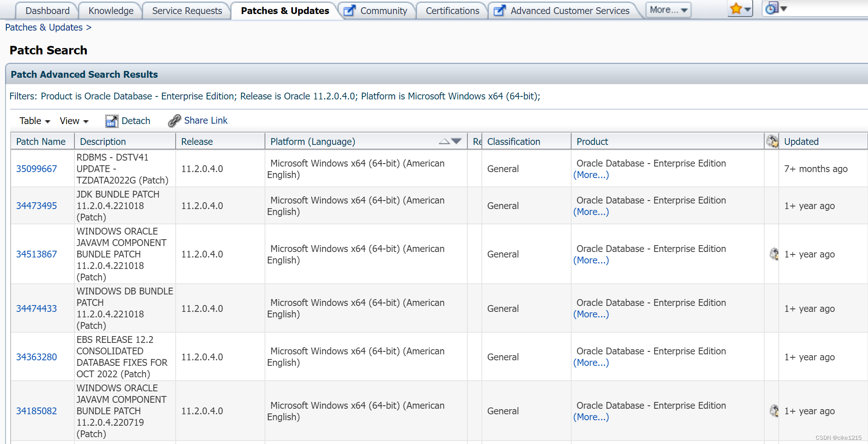This screenshot has width=868, height=444.
Task: Click (More...) under first row's Product column
Action: (591, 175)
